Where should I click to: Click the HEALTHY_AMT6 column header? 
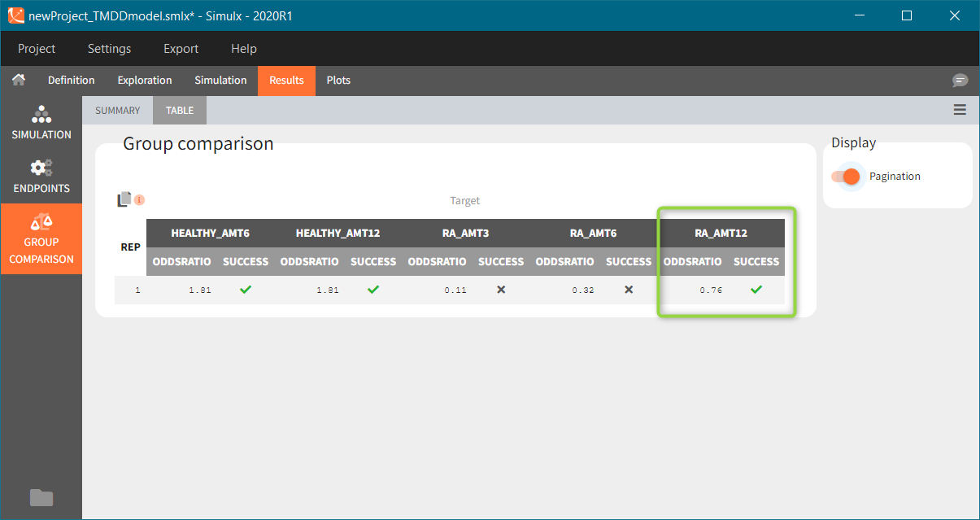pyautogui.click(x=210, y=234)
